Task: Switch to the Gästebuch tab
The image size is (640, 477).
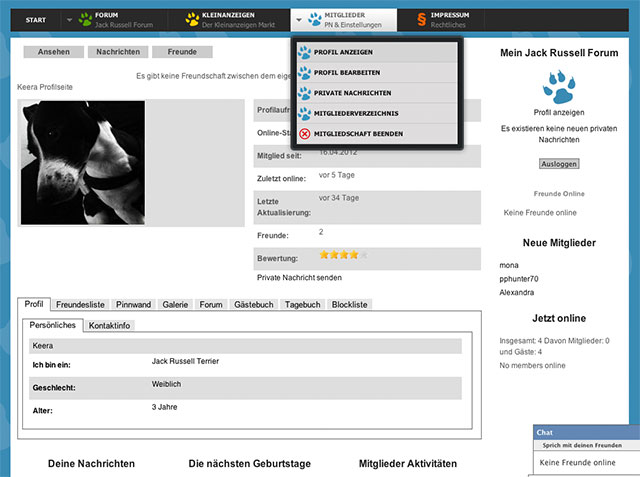Action: tap(254, 304)
